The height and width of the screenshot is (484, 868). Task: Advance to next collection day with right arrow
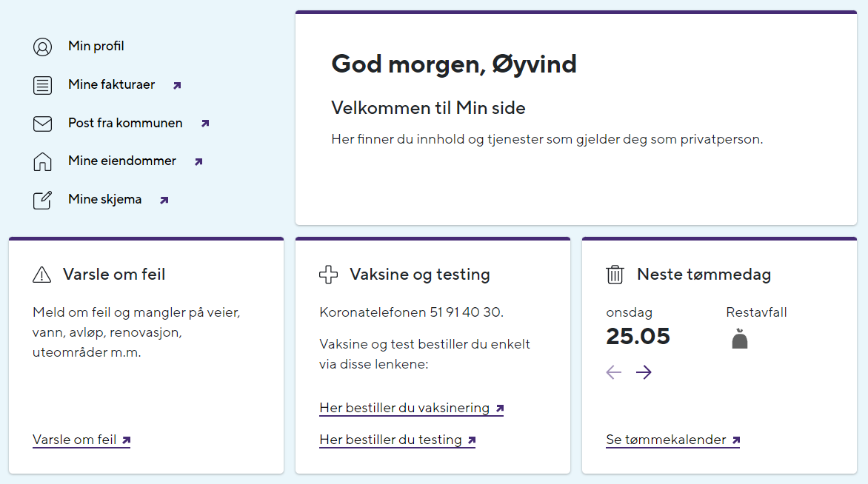click(x=644, y=372)
